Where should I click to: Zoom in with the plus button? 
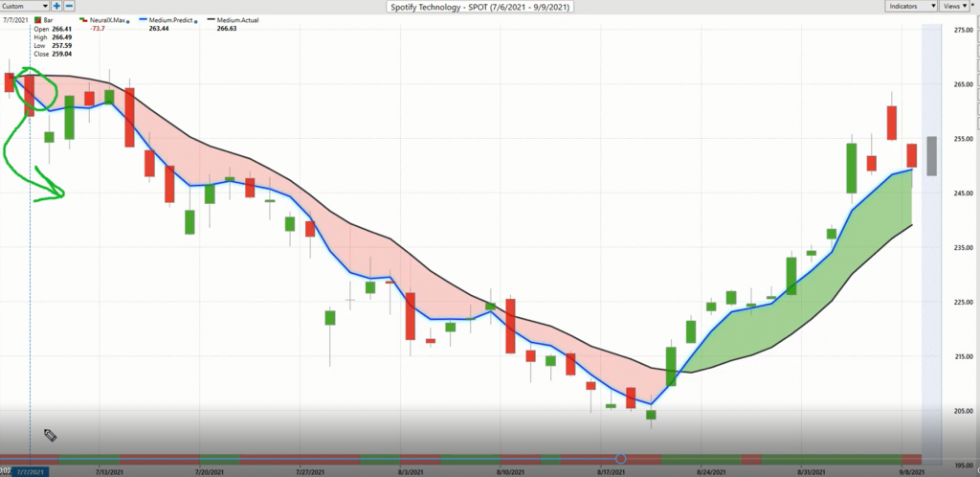point(56,6)
